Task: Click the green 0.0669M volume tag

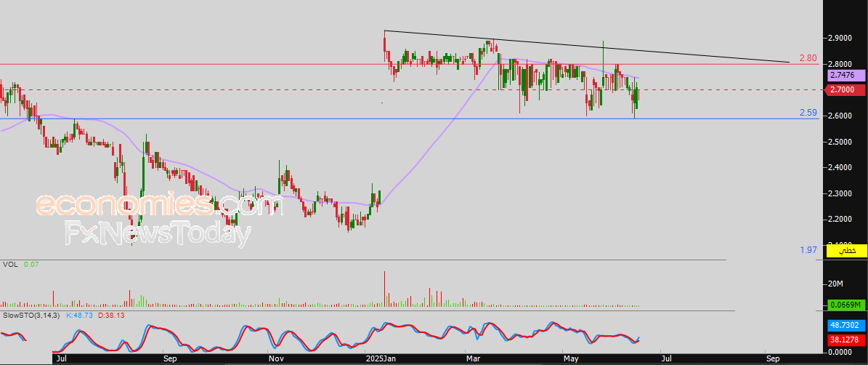Action: [x=845, y=305]
